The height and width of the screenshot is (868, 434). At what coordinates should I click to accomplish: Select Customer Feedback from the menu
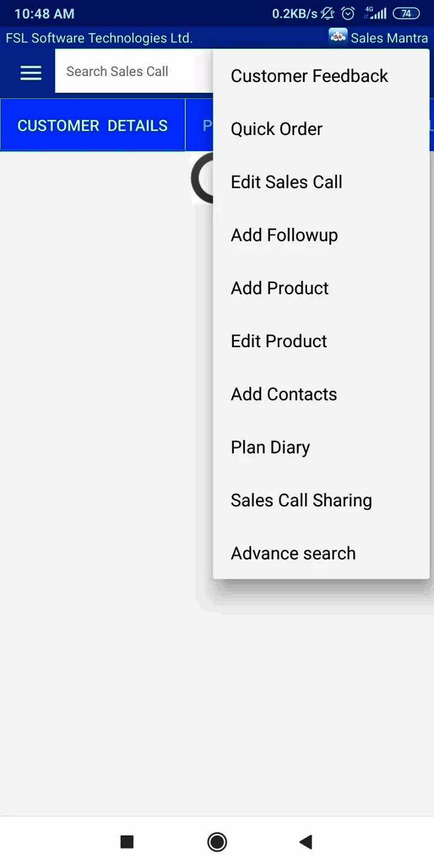(x=309, y=76)
